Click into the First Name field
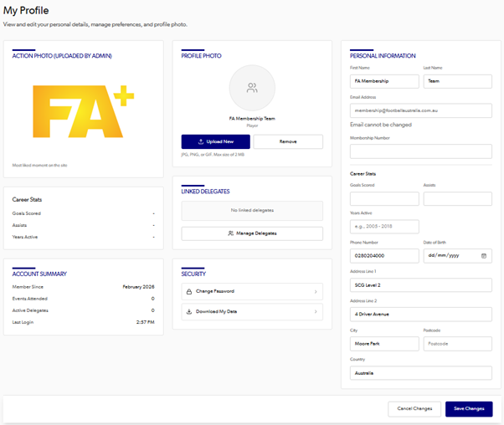The width and height of the screenshot is (504, 425). [x=384, y=81]
